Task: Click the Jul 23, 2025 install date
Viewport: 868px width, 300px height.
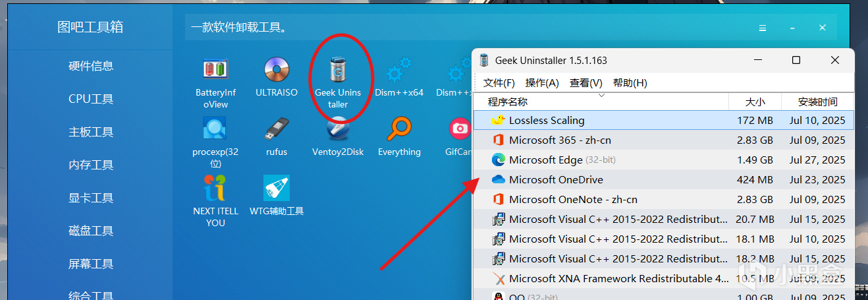Action: click(x=817, y=180)
